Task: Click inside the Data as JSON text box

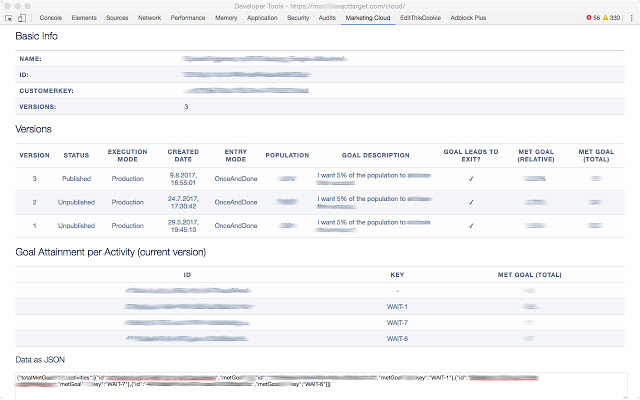Action: click(320, 385)
